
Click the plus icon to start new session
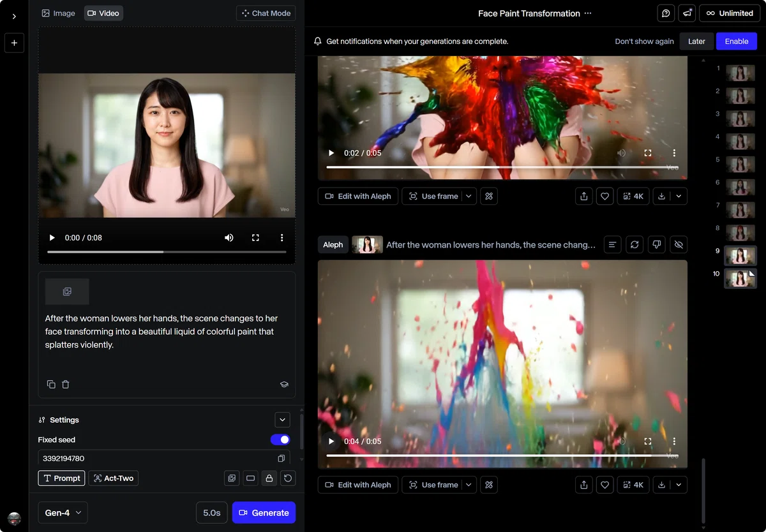(14, 43)
